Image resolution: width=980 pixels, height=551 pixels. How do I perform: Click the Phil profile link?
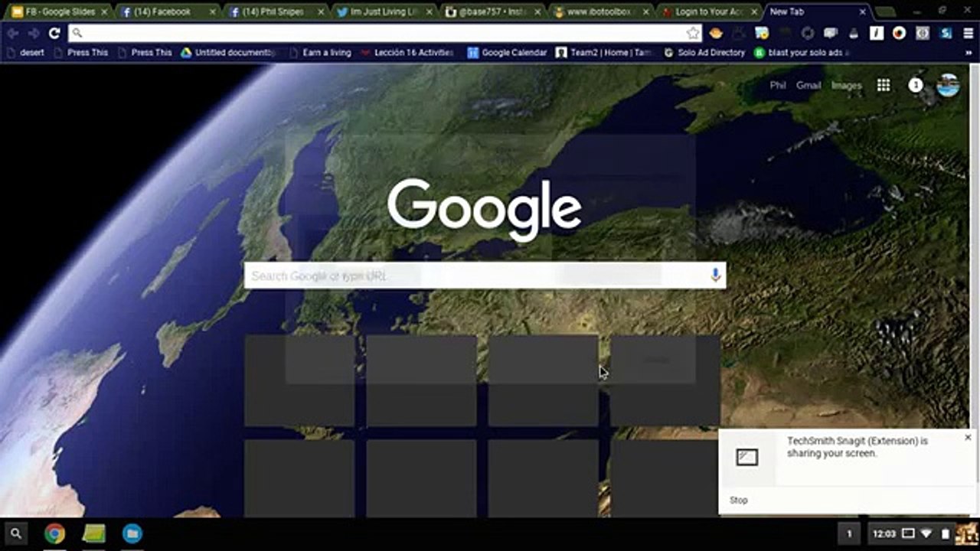[x=778, y=86]
